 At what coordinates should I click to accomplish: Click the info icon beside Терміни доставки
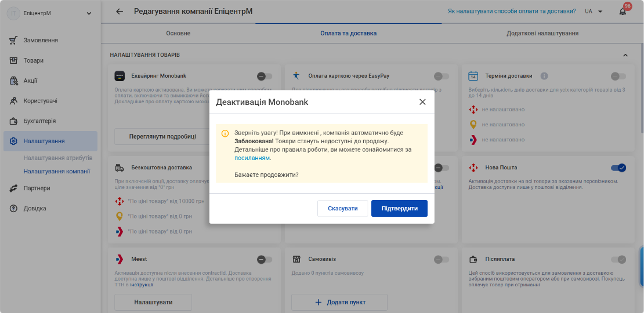(x=544, y=76)
